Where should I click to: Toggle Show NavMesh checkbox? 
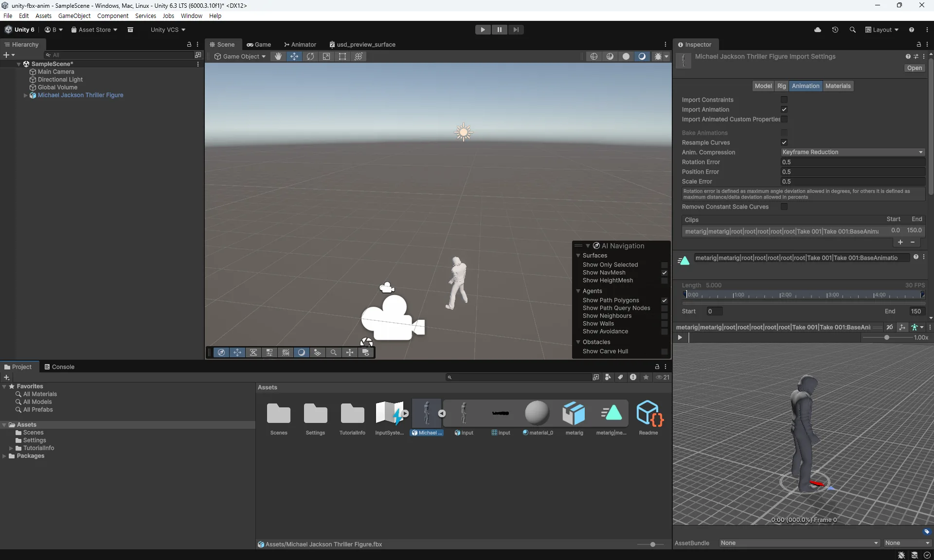coord(665,273)
